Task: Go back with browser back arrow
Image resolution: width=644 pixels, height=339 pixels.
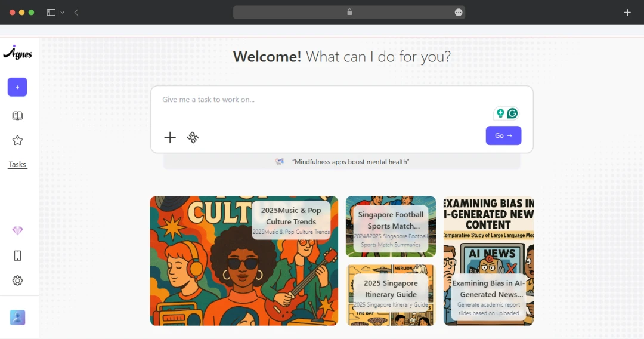Action: [x=76, y=13]
